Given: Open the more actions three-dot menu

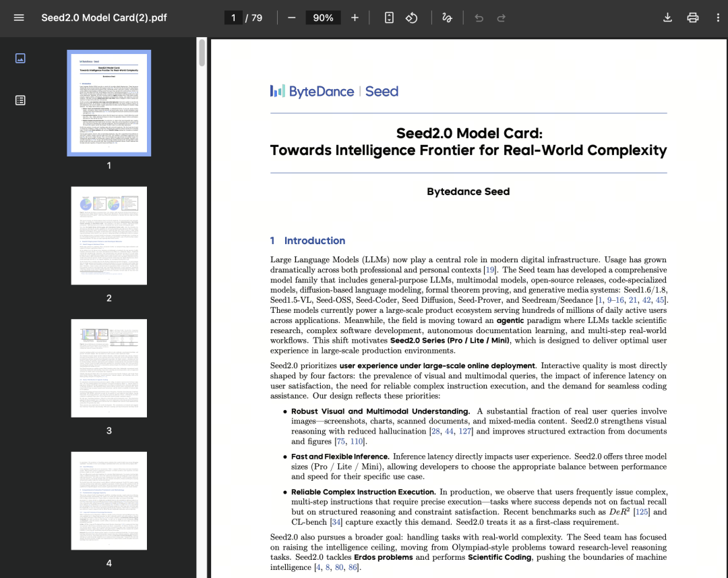Looking at the screenshot, I should coord(718,18).
